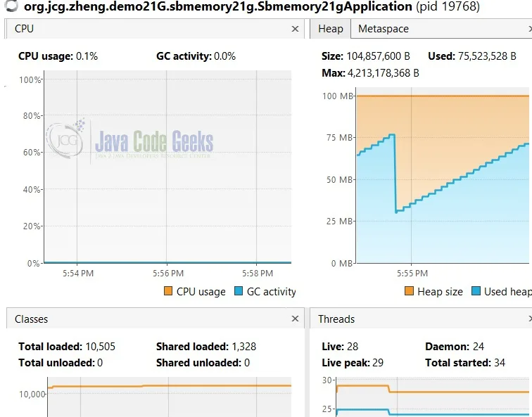Close the Classes panel
This screenshot has width=532, height=417.
tap(295, 319)
